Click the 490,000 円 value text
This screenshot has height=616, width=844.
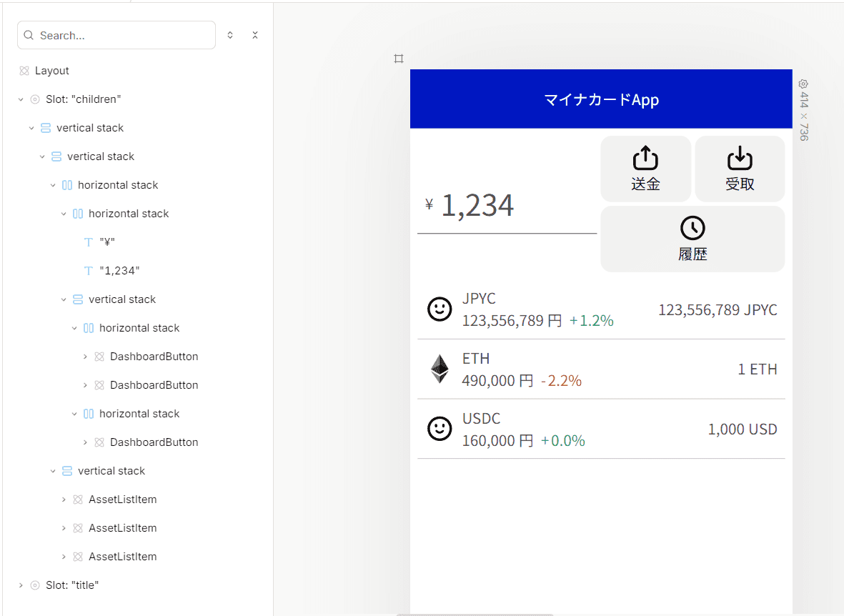[497, 381]
